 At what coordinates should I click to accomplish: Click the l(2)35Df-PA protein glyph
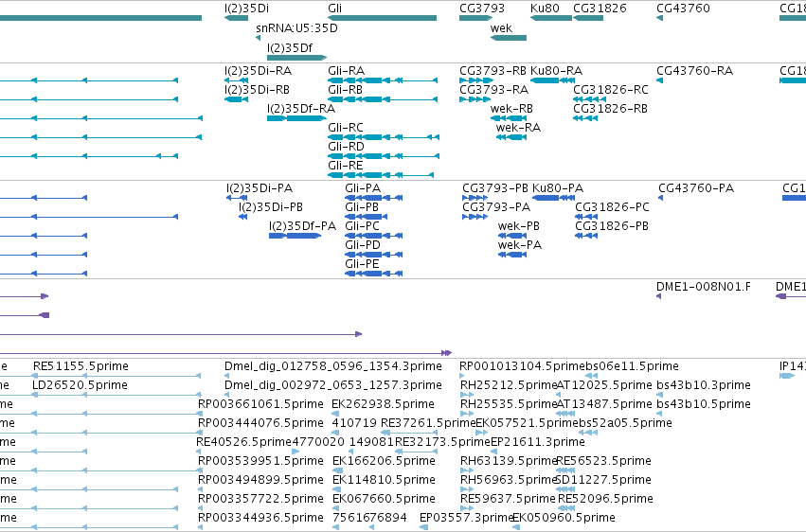coord(296,236)
